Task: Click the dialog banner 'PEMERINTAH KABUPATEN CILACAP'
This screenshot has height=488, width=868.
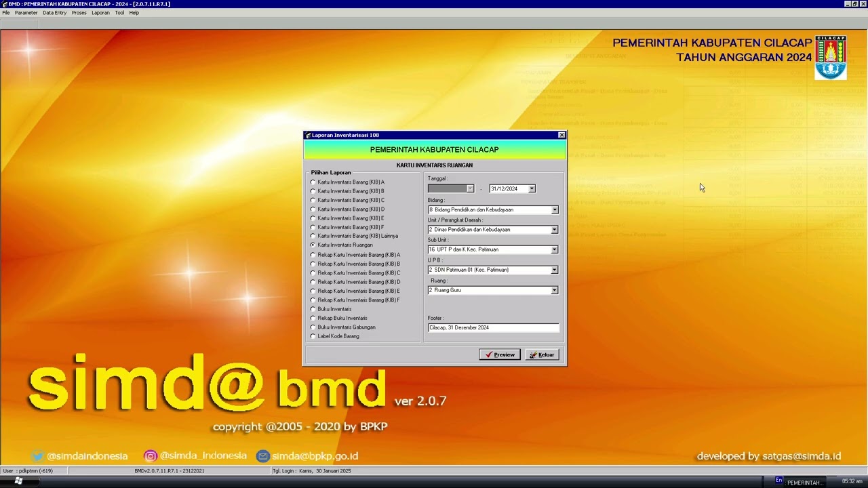Action: pyautogui.click(x=435, y=150)
